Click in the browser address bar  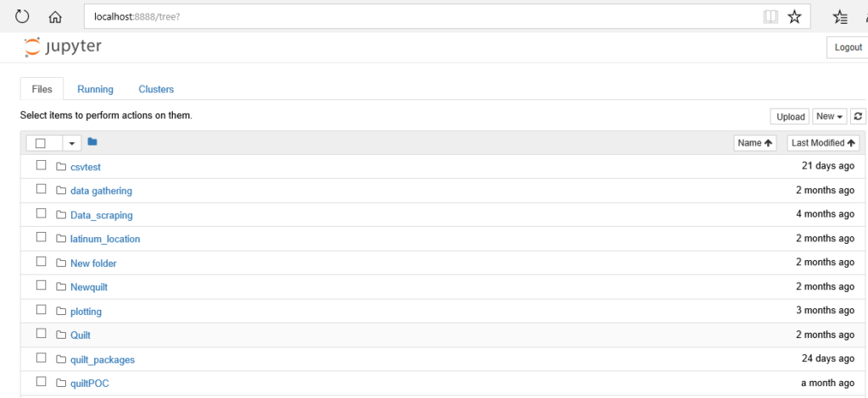(x=420, y=17)
